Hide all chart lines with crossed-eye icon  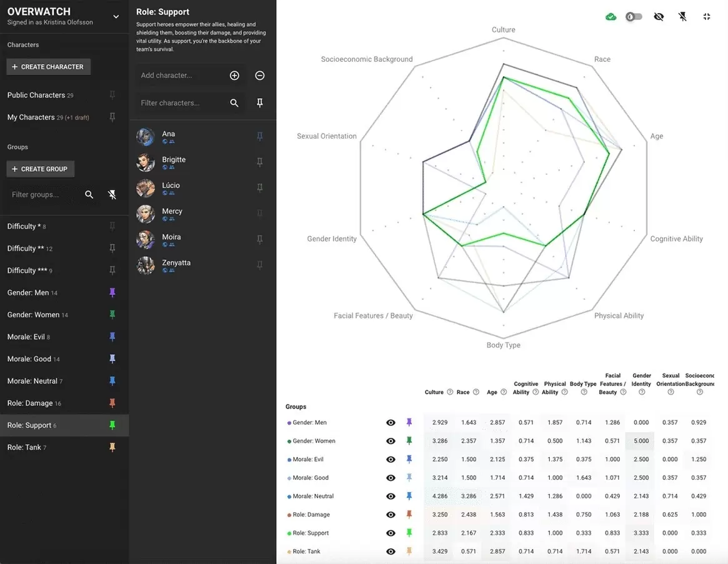click(x=659, y=17)
